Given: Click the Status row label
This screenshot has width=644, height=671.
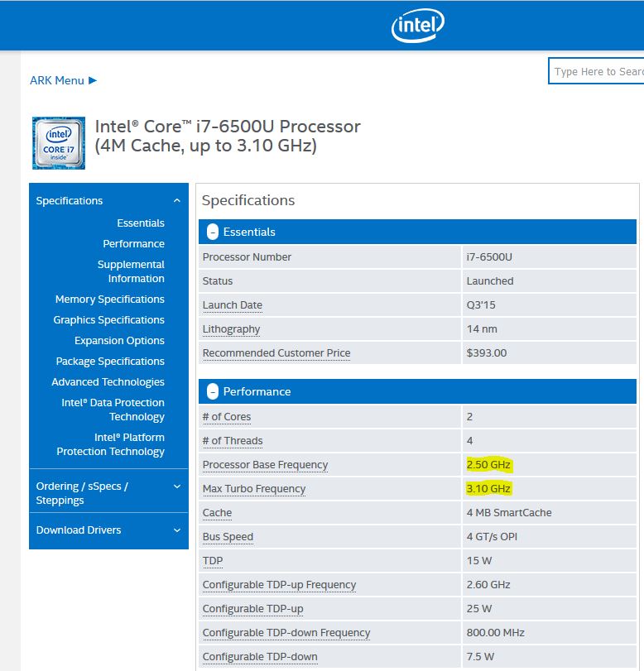Looking at the screenshot, I should [218, 281].
